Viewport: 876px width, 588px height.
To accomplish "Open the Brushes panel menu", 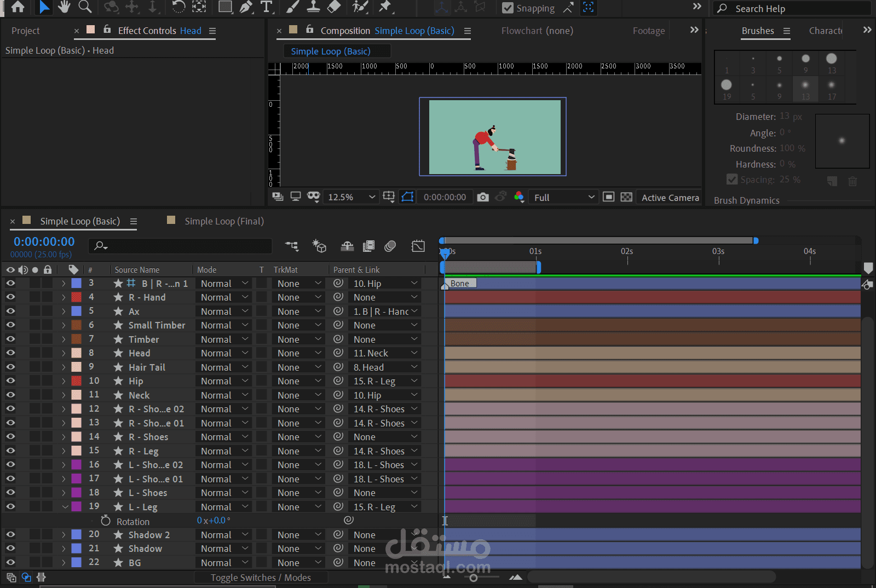I will [787, 31].
